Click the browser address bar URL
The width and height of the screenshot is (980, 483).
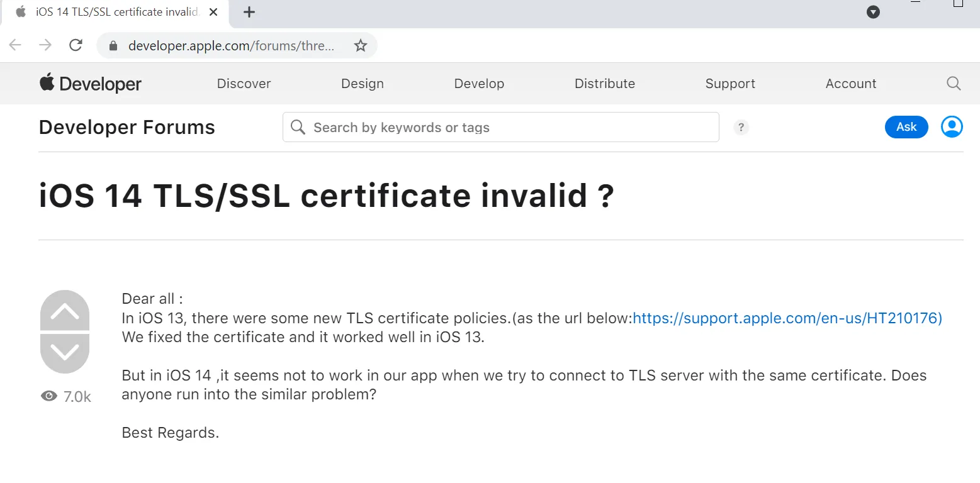232,46
